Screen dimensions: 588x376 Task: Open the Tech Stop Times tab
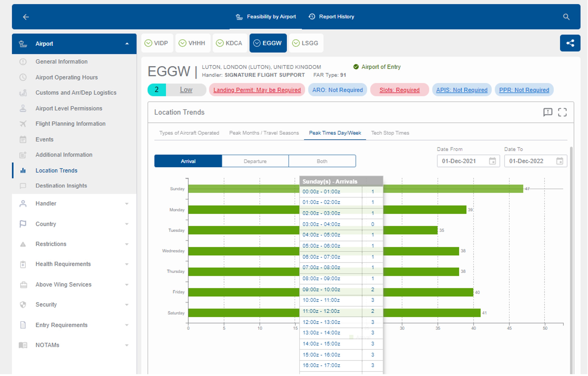(x=390, y=133)
